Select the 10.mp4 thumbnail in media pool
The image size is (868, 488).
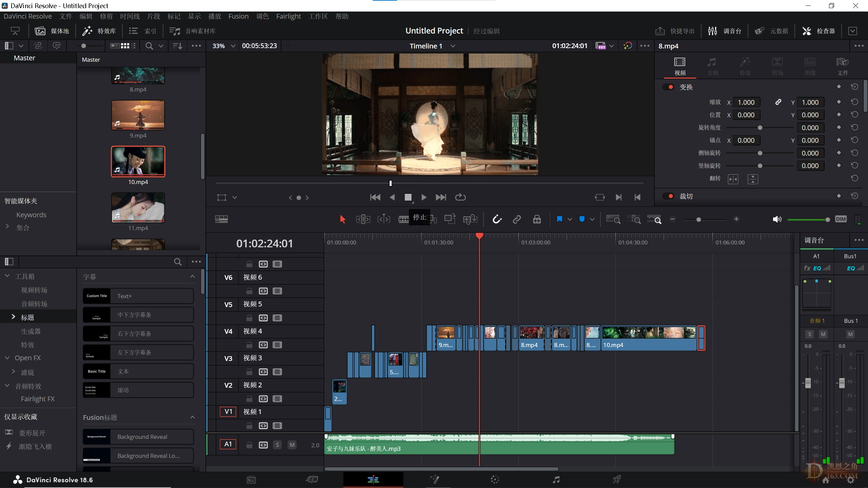pyautogui.click(x=138, y=161)
